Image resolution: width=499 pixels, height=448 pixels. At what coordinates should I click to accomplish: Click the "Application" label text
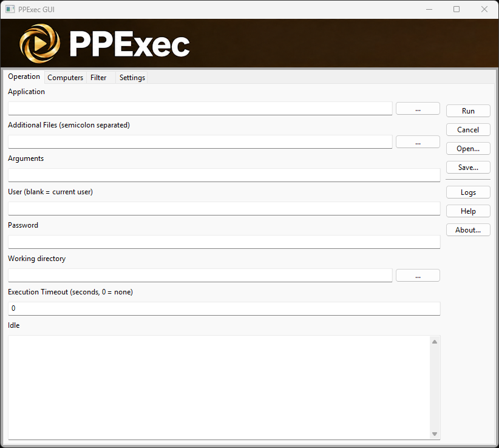click(27, 92)
